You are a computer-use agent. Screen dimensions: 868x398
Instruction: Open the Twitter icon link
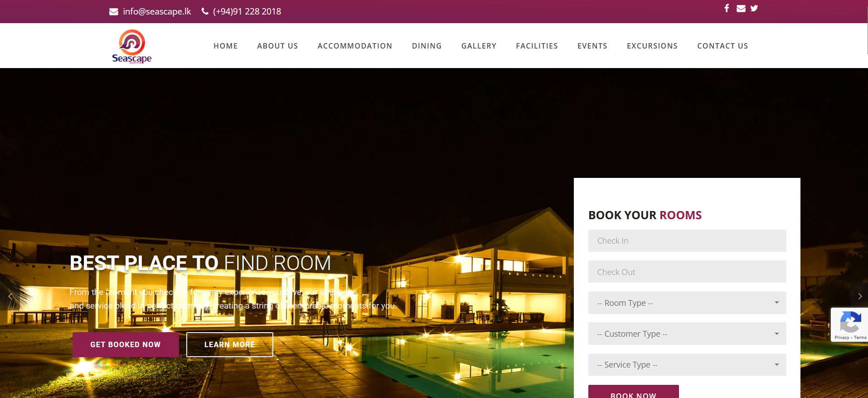pyautogui.click(x=754, y=8)
